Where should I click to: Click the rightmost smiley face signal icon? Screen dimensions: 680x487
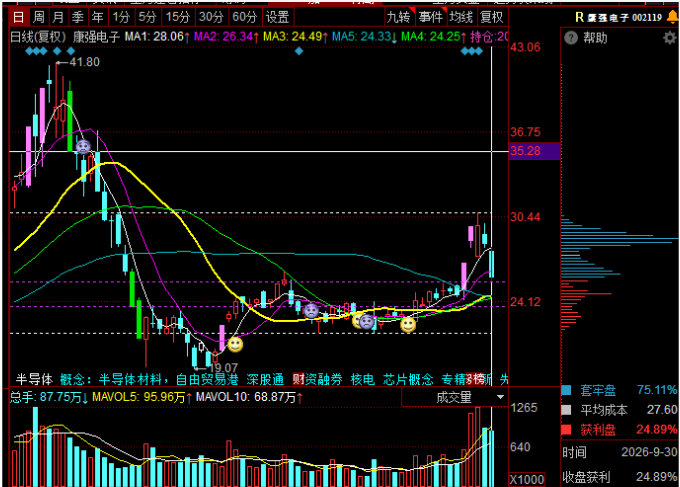point(408,324)
